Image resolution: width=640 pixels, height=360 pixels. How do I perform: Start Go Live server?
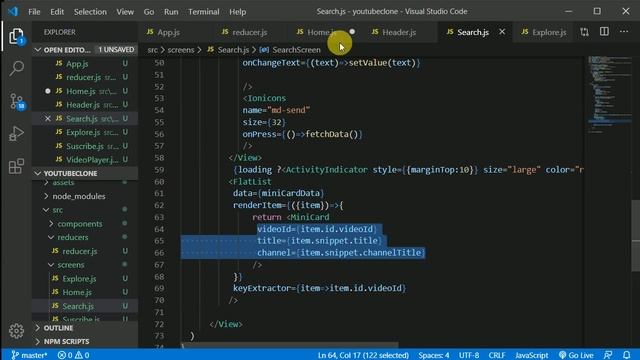[x=576, y=355]
